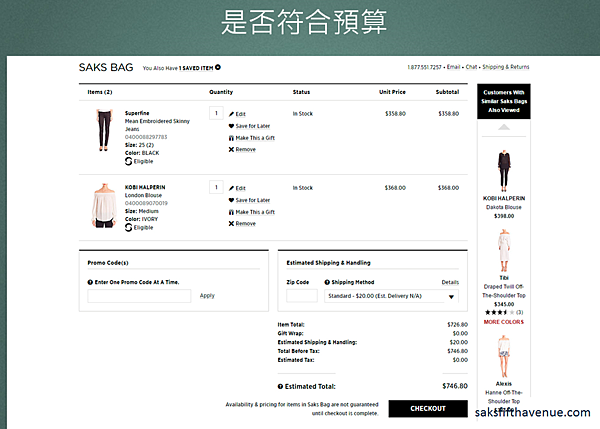Click the info icon beside Estimated Total
Screen dimensions: 600x429
280,387
